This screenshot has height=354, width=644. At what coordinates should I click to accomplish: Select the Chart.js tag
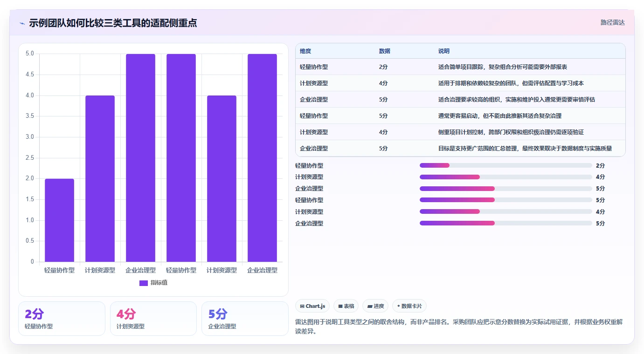coord(312,306)
